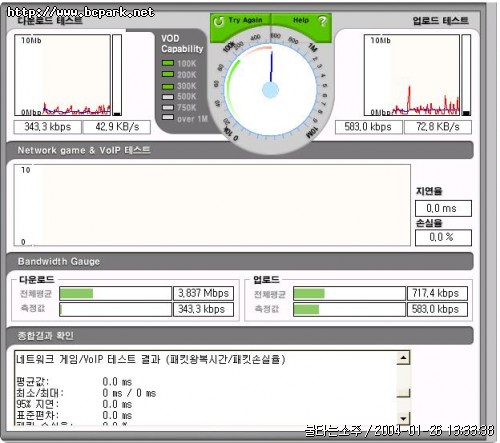Click the download vertical level meter
The width and height of the screenshot is (500, 443).
[x=117, y=75]
